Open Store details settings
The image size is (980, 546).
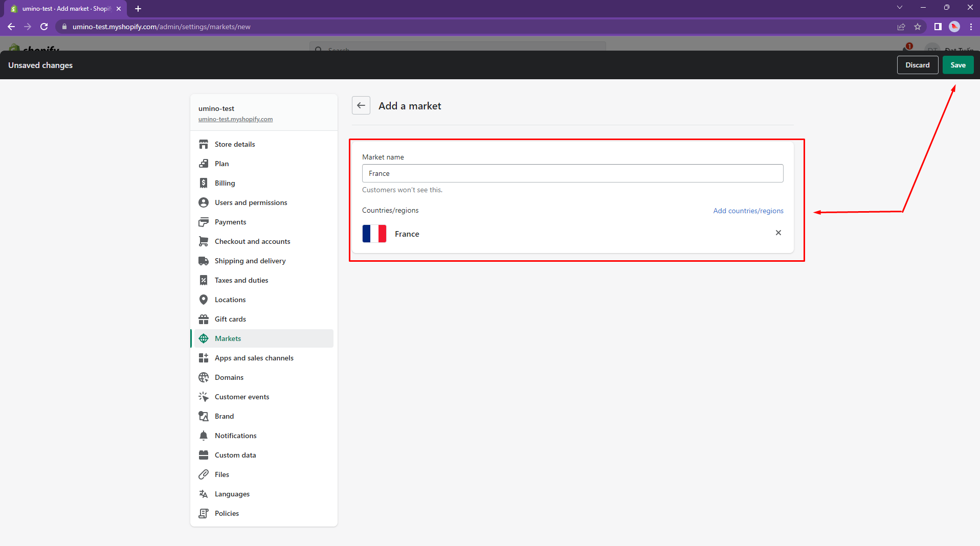[x=234, y=144]
